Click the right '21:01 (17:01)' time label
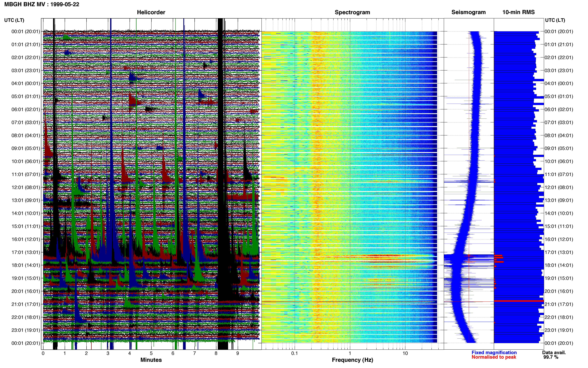This screenshot has width=588, height=368. [559, 304]
